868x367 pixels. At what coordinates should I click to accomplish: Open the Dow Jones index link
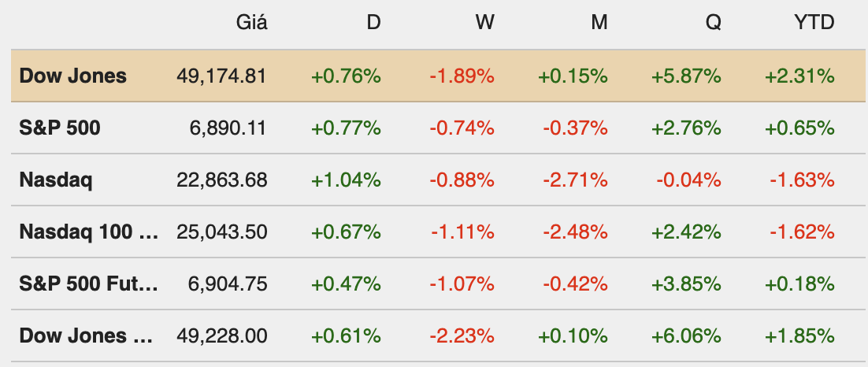click(x=72, y=76)
